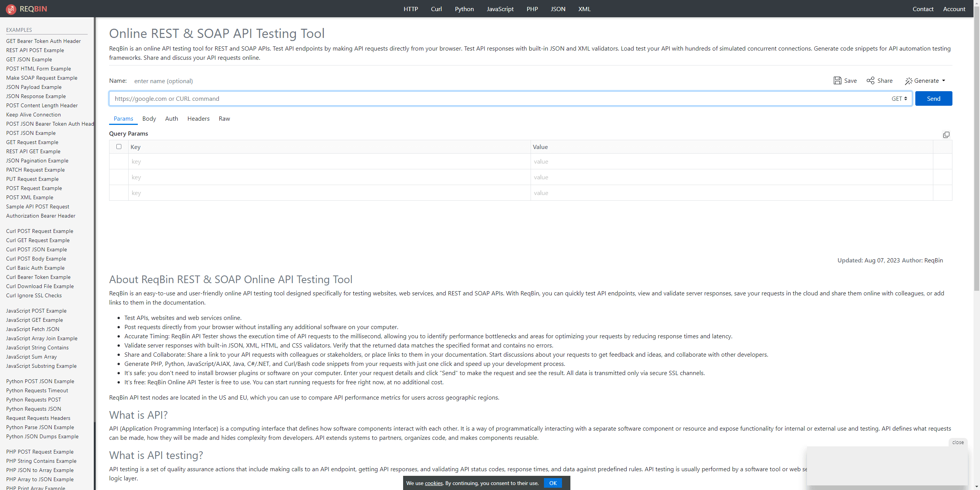The height and width of the screenshot is (490, 980).
Task: Click the Generate sparkle icon
Action: tap(908, 81)
